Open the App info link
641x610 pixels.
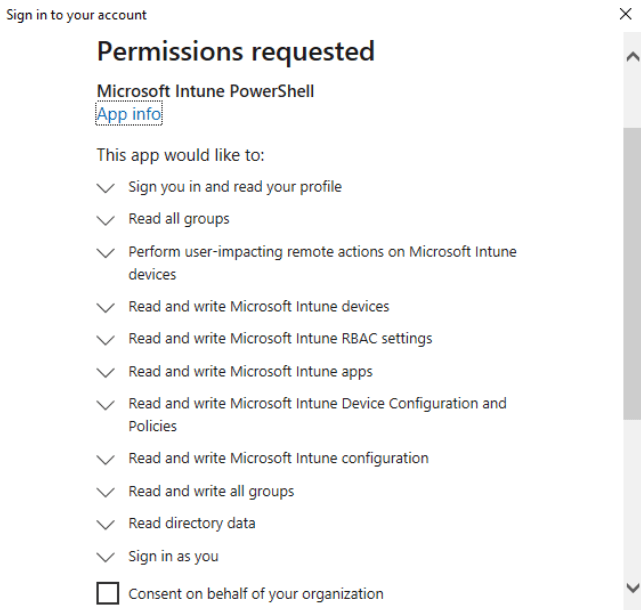click(x=129, y=114)
